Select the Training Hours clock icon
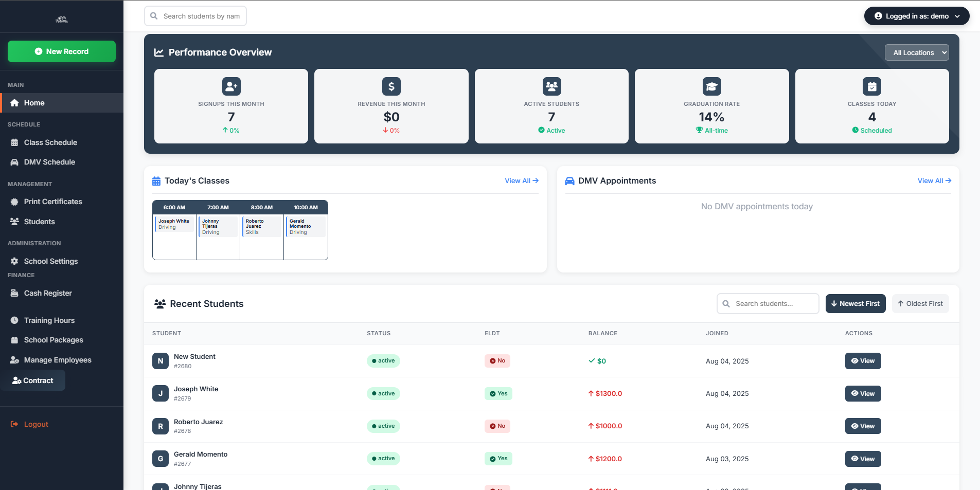The width and height of the screenshot is (980, 490). 14,320
